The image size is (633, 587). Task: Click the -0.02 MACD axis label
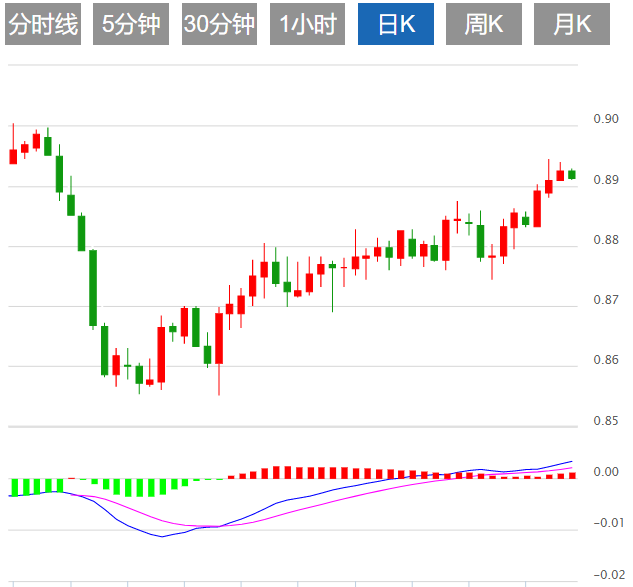(608, 575)
